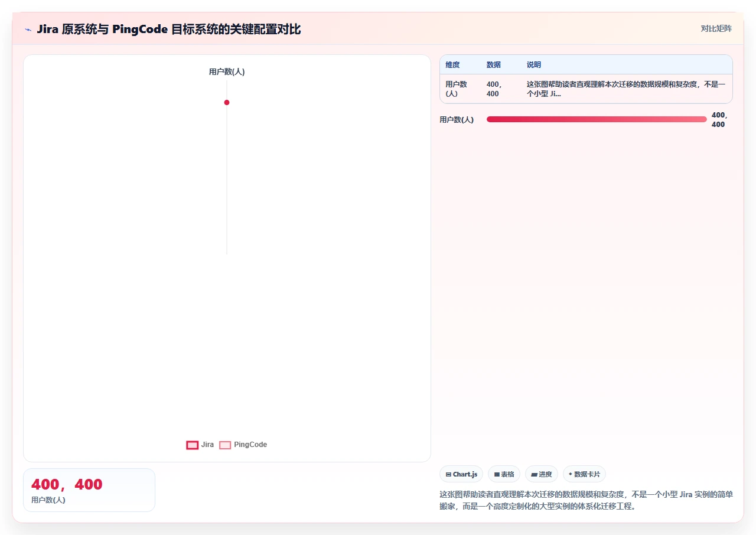Click the 400, 400 cell in the table
Screen dimensions: 756x535
(494, 89)
